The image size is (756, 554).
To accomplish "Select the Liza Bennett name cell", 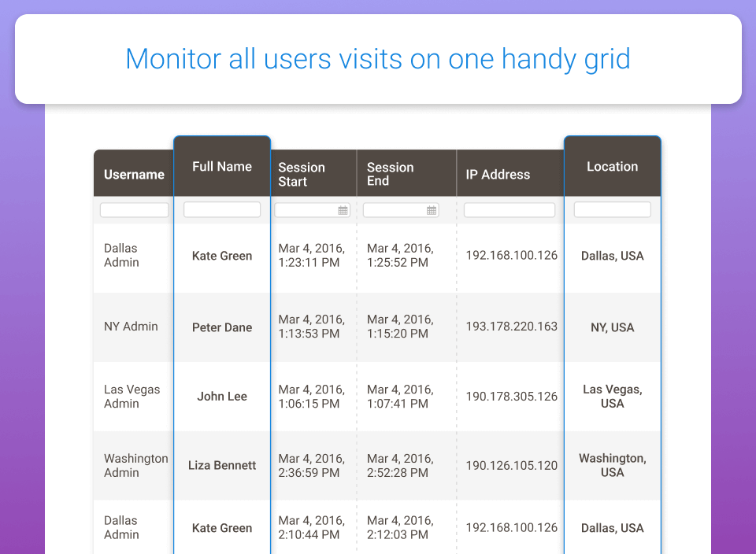I will [222, 465].
